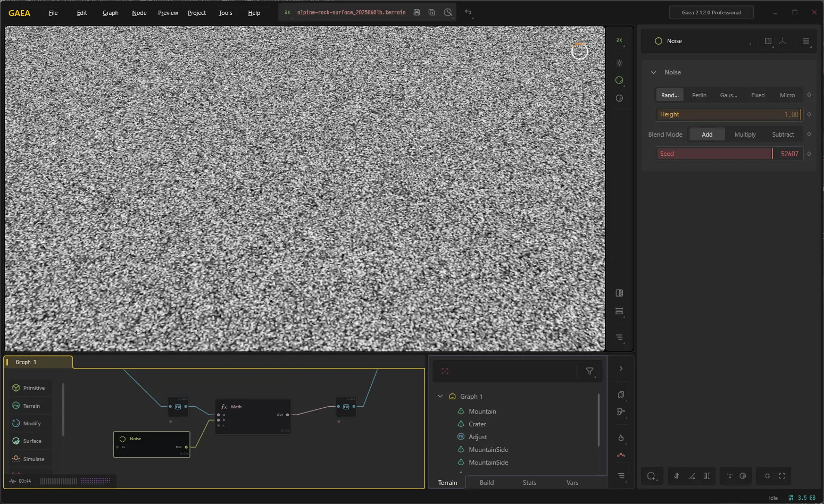Expand side panel with right chevron
Screen dimensions: 824x504
(621, 368)
